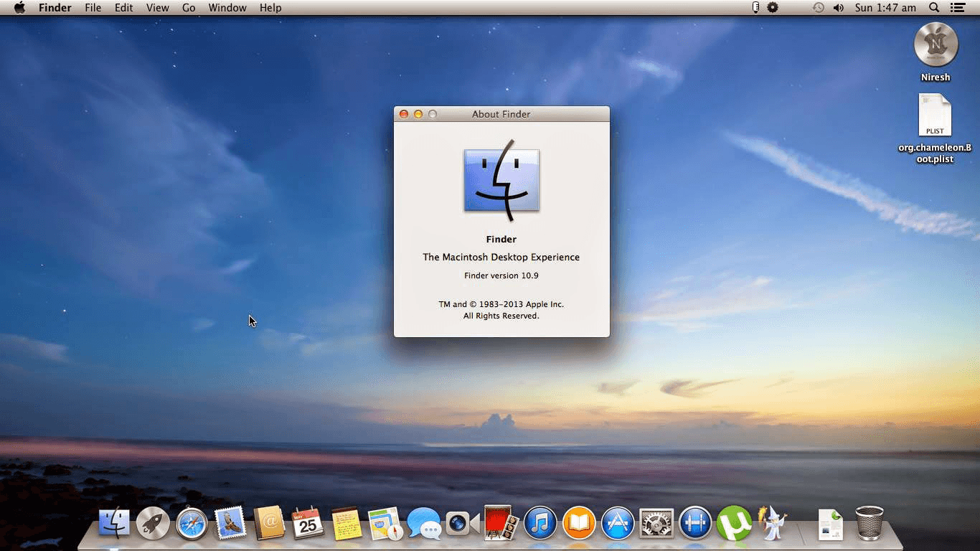The image size is (980, 551).
Task: Open the Mail stamp icon in dock
Action: [x=230, y=524]
